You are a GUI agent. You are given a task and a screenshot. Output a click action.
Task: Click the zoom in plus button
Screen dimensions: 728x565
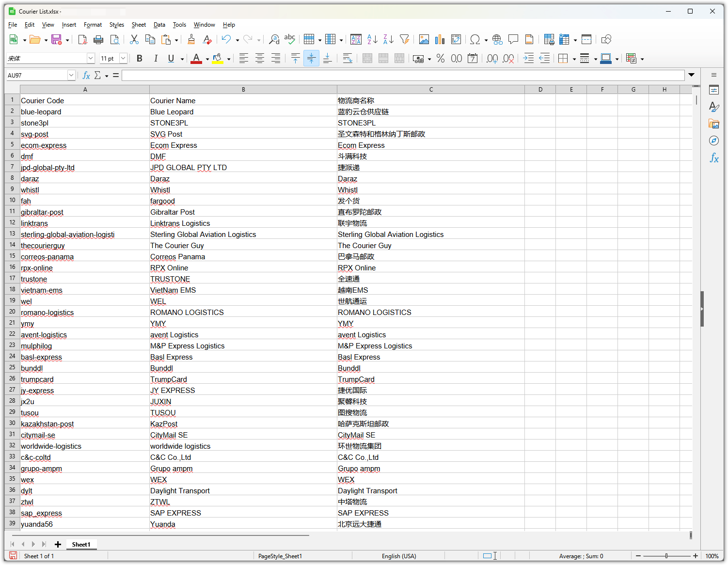[696, 556]
